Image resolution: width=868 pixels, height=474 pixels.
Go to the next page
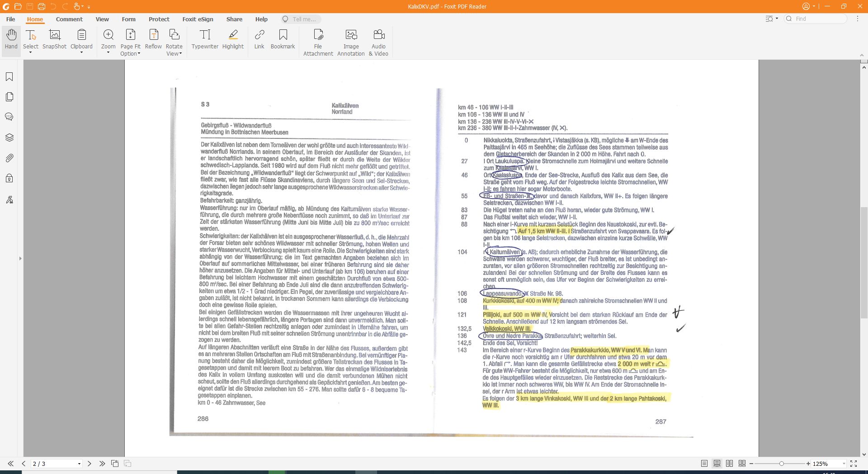[x=90, y=464]
